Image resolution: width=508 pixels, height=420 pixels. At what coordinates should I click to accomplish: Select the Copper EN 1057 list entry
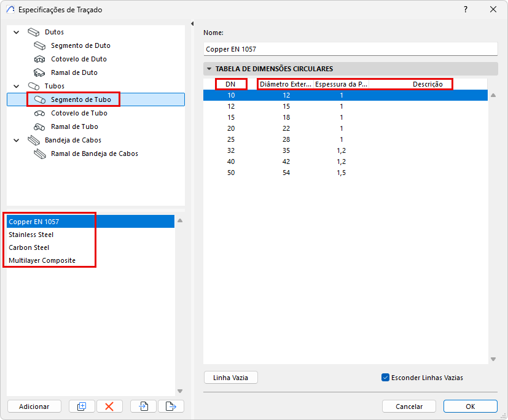(90, 222)
